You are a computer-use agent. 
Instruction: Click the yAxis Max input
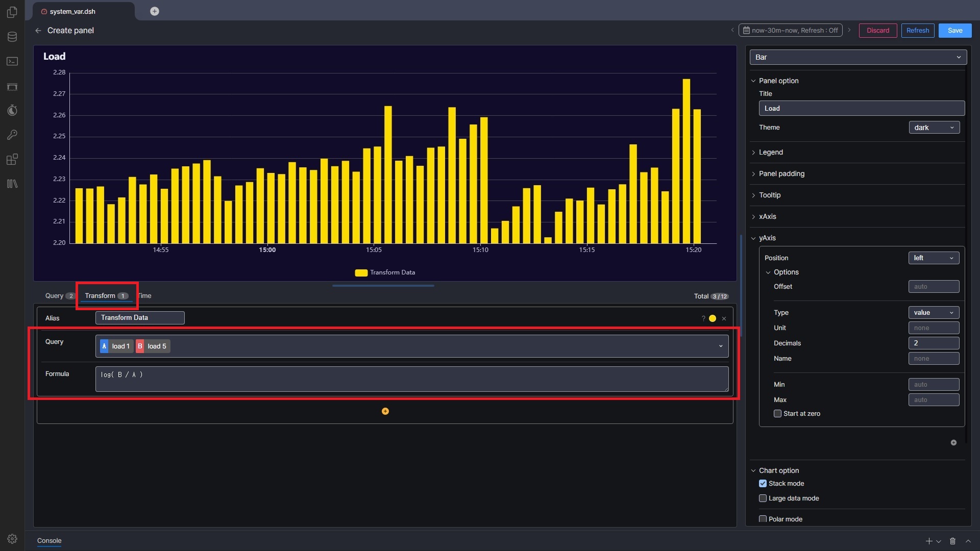(x=934, y=400)
